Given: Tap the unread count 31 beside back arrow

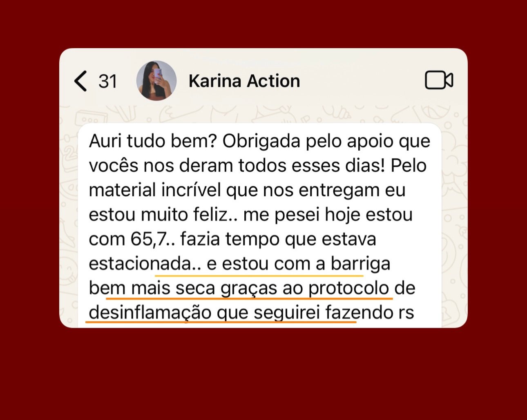Looking at the screenshot, I should point(108,81).
